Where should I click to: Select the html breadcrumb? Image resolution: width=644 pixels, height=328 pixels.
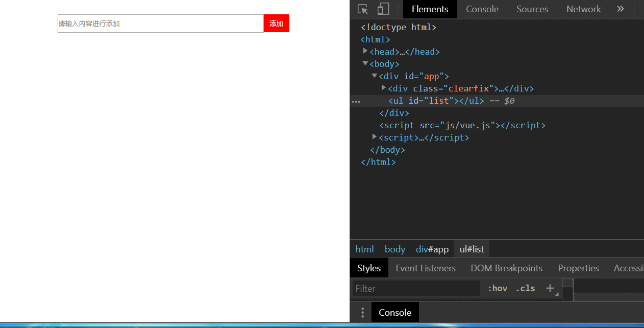tap(364, 249)
